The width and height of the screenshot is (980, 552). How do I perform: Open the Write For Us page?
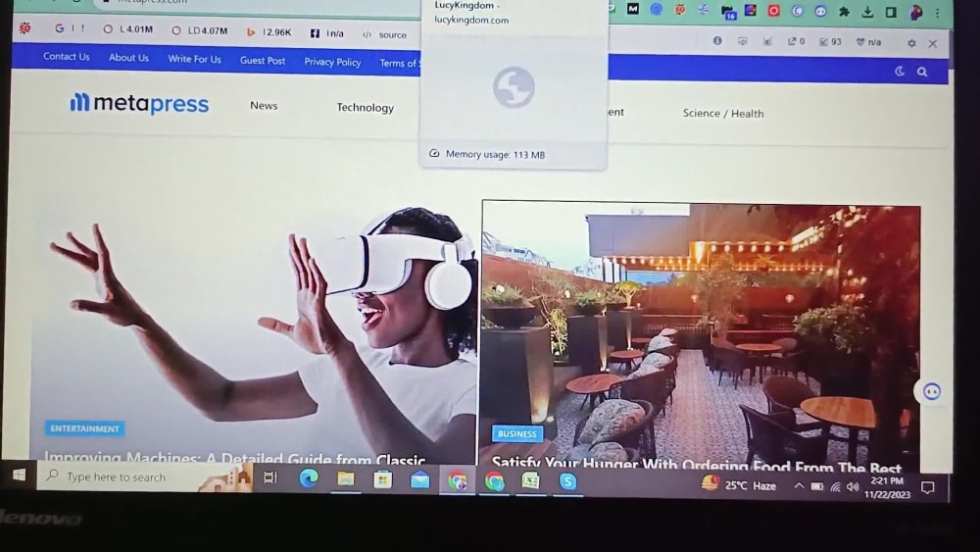coord(194,59)
